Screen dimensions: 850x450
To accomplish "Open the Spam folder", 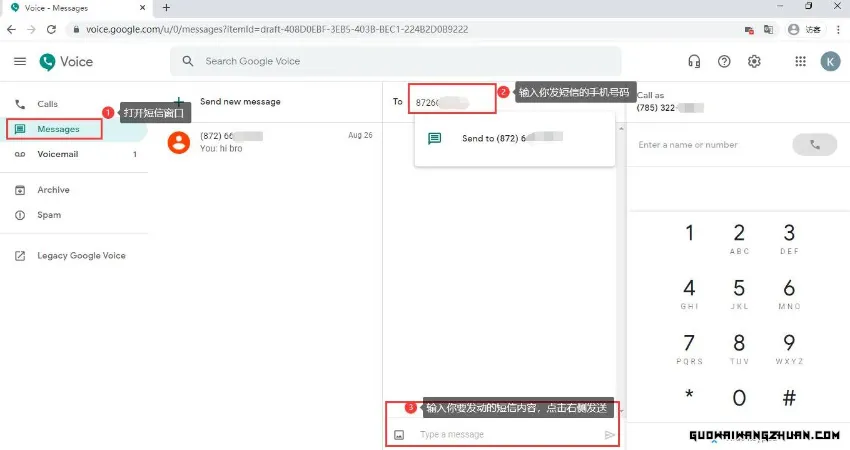I will point(73,215).
